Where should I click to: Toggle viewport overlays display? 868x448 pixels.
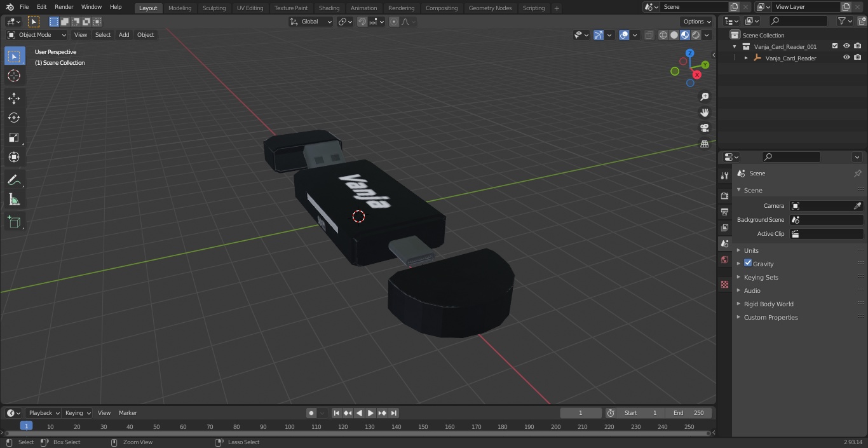coord(624,35)
